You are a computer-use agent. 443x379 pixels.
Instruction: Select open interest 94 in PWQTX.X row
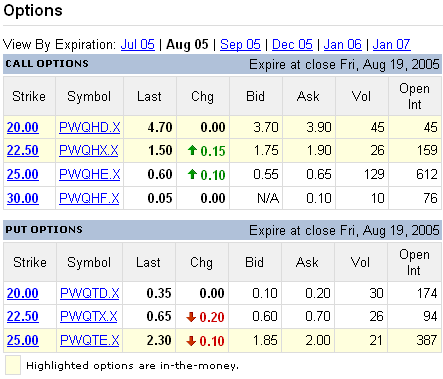(430, 316)
